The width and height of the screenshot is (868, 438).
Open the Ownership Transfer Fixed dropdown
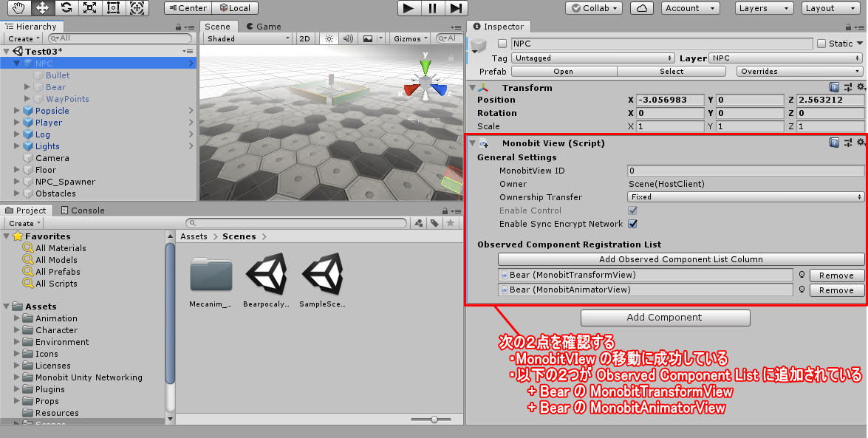click(x=745, y=196)
